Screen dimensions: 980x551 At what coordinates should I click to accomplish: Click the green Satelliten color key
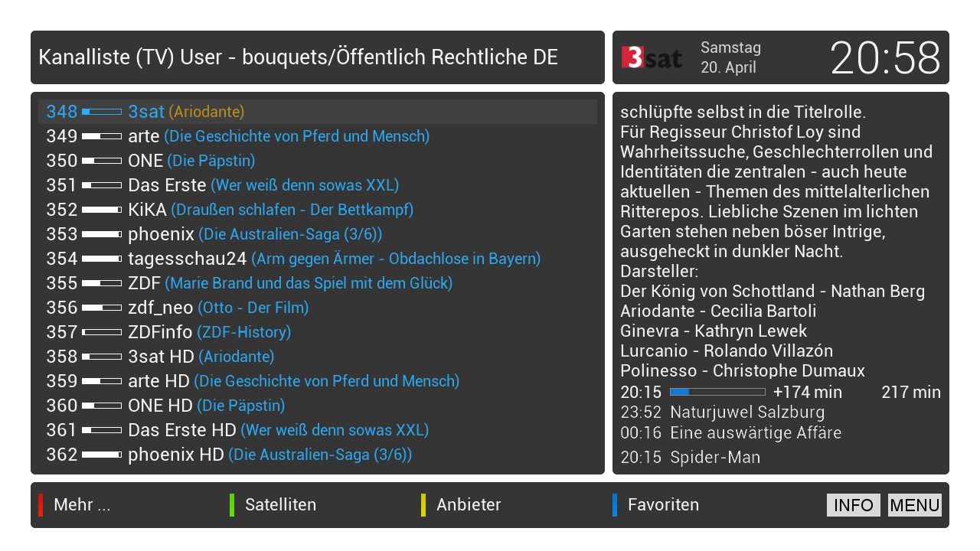point(232,505)
